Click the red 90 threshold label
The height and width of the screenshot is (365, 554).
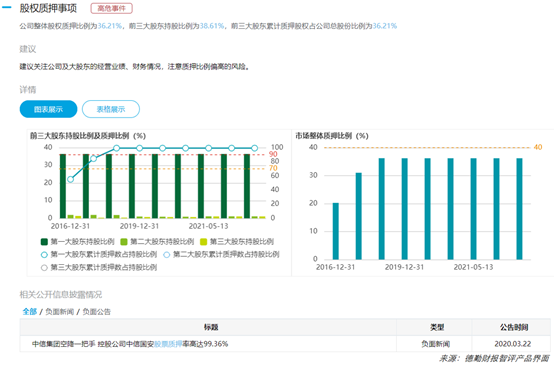pos(273,154)
